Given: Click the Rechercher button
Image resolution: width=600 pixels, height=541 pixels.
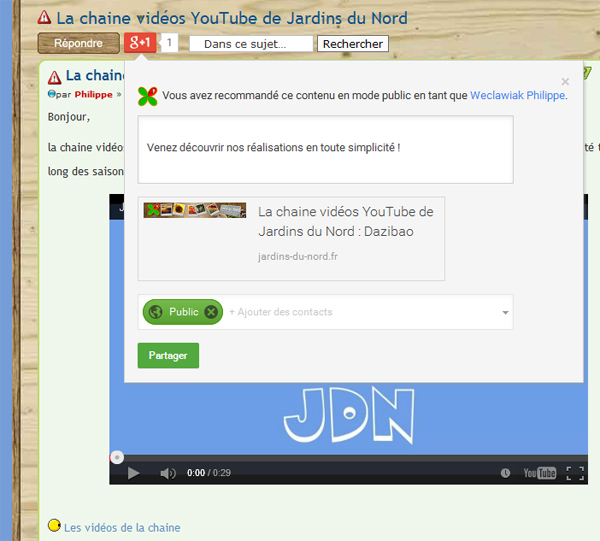Looking at the screenshot, I should coord(353,44).
